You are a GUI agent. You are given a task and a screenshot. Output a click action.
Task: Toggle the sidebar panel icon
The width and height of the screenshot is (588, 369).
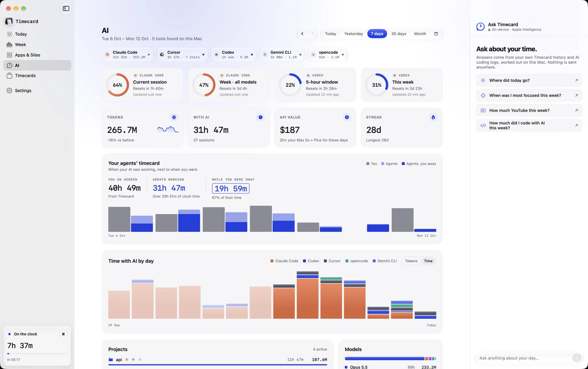pos(66,9)
